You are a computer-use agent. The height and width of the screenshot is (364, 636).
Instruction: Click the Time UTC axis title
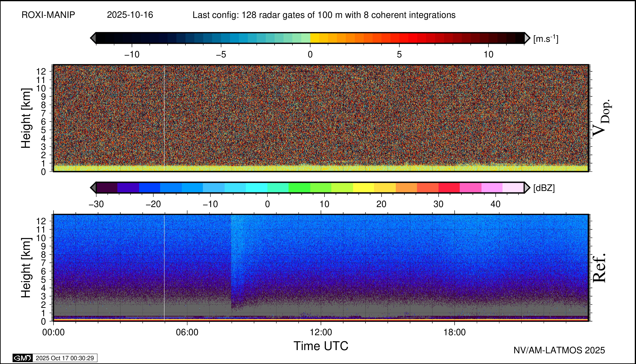pos(321,346)
